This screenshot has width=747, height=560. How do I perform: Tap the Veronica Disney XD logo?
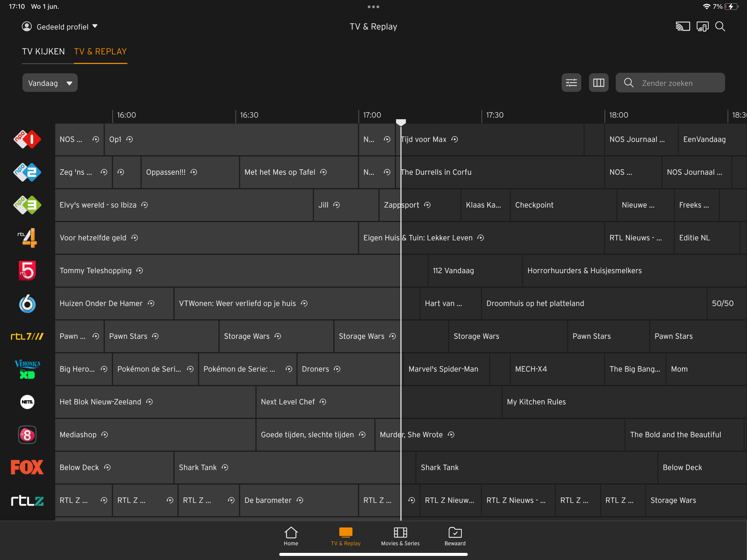point(27,369)
